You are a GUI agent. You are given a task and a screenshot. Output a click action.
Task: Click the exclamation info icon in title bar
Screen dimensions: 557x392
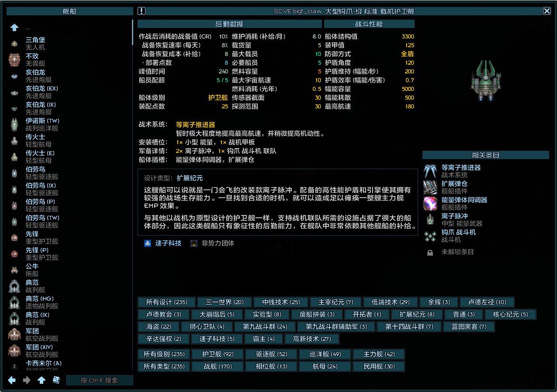coord(142,11)
